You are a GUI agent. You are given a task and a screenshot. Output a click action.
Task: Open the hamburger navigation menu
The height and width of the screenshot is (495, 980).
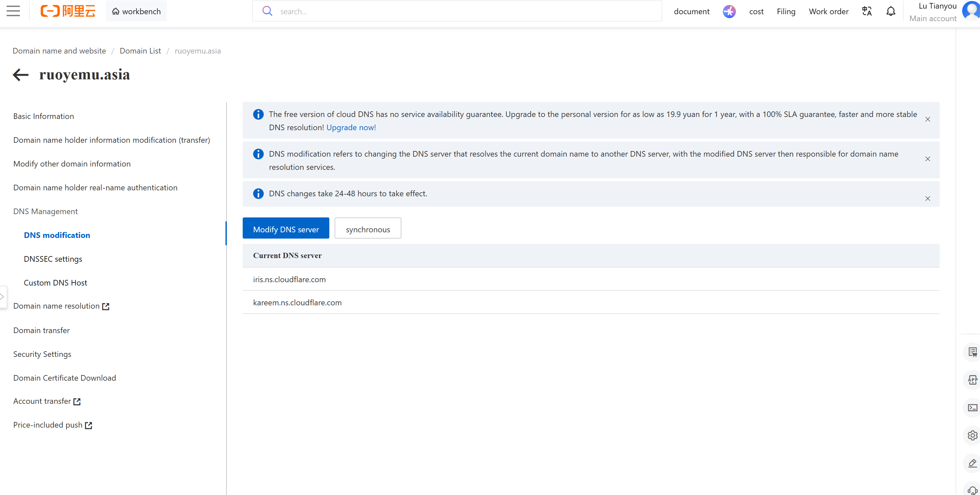13,11
